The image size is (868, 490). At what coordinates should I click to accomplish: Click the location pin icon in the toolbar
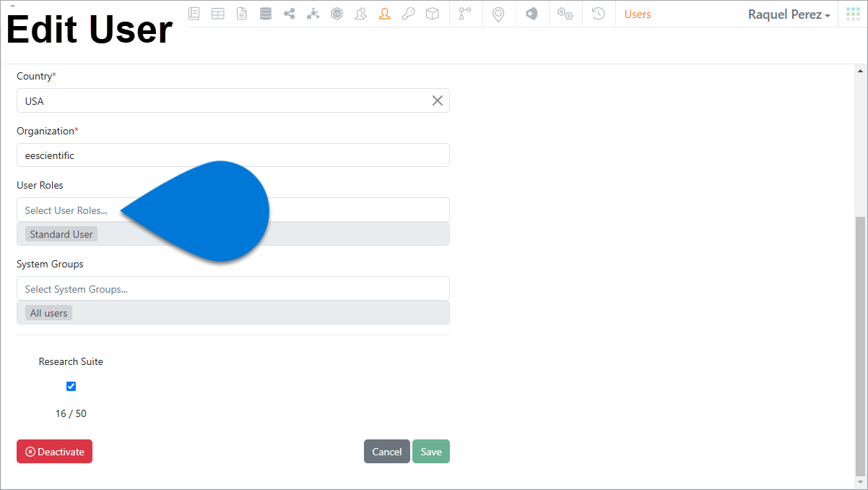tap(499, 13)
